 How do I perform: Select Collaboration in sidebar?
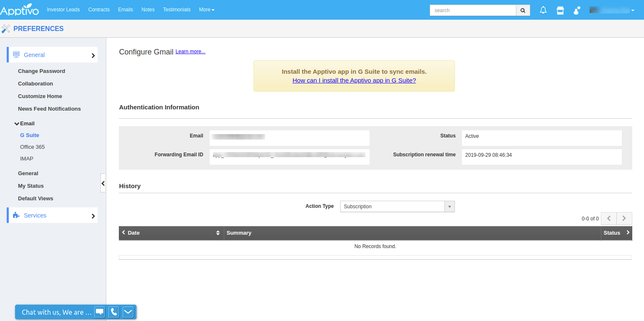(36, 84)
